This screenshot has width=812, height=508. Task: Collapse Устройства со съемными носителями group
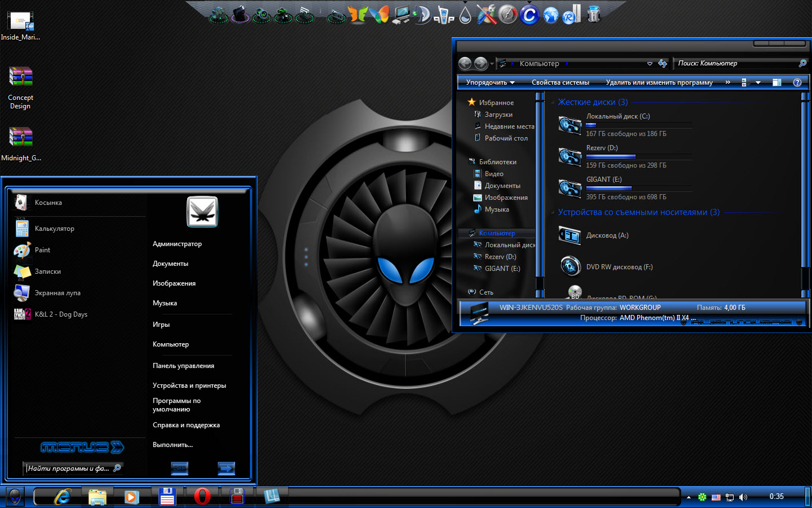[x=553, y=213]
